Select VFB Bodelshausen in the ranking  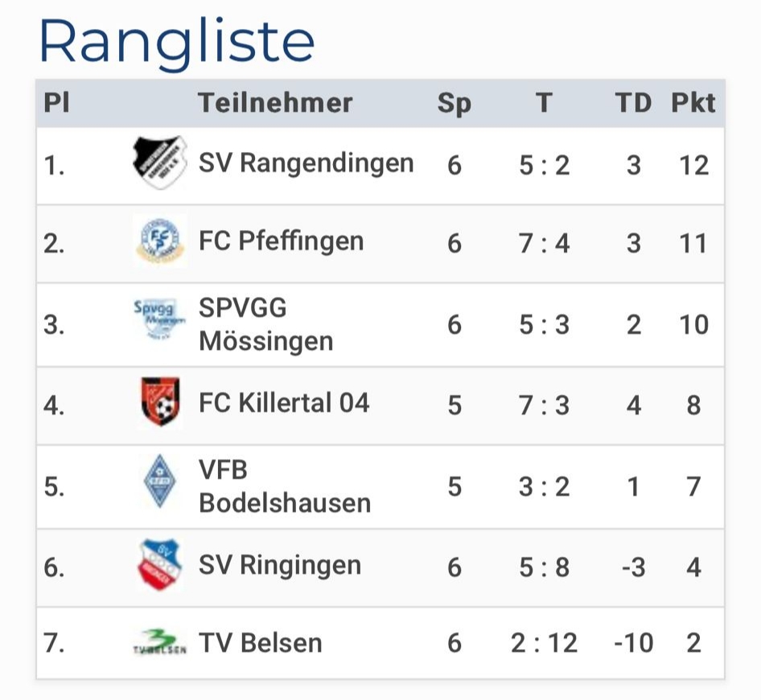point(285,487)
